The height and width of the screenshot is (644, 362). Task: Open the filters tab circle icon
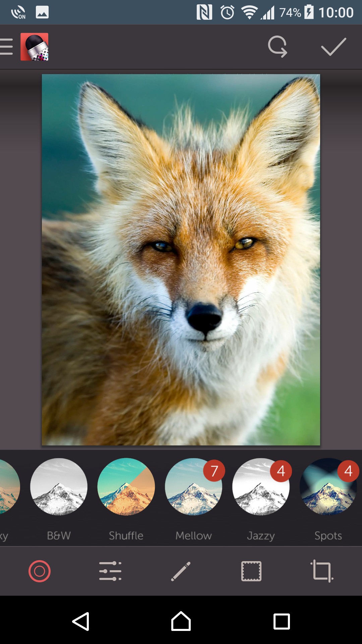pyautogui.click(x=40, y=571)
